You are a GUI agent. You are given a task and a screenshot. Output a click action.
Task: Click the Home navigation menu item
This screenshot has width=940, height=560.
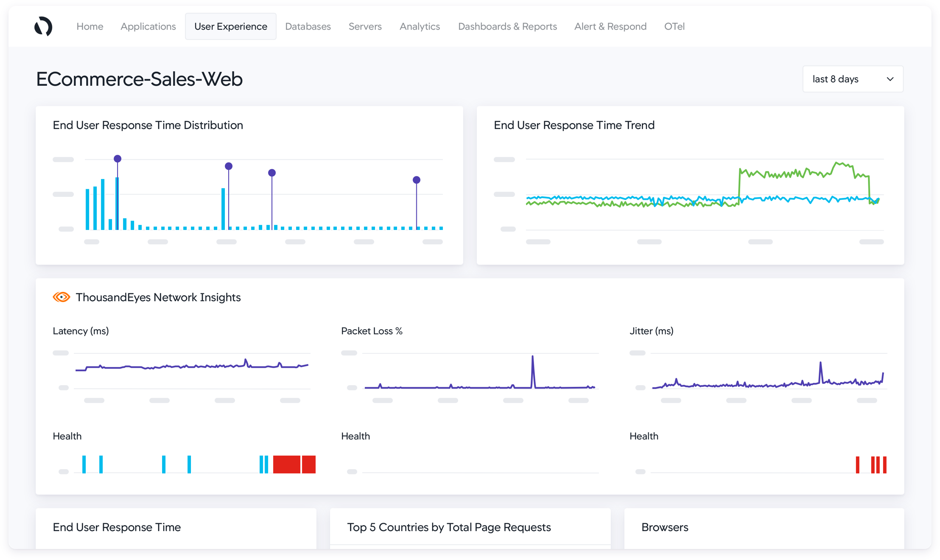(x=89, y=27)
